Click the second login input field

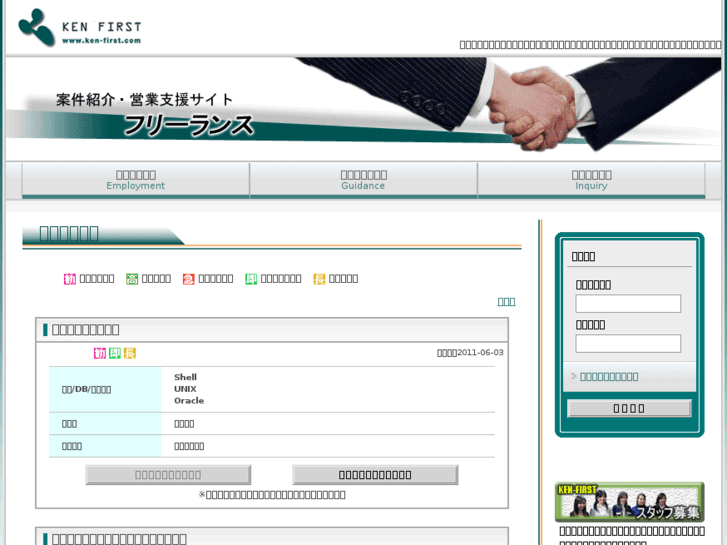pyautogui.click(x=628, y=343)
